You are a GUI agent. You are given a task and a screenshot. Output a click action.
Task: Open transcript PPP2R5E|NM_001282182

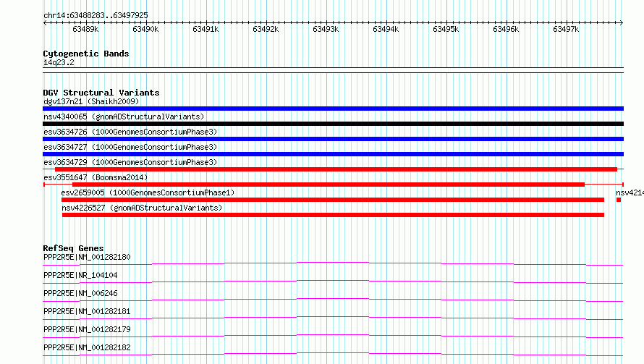point(87,347)
